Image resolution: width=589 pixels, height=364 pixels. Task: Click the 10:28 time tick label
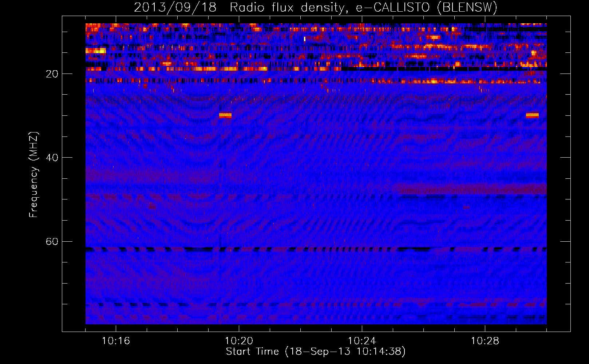(485, 341)
